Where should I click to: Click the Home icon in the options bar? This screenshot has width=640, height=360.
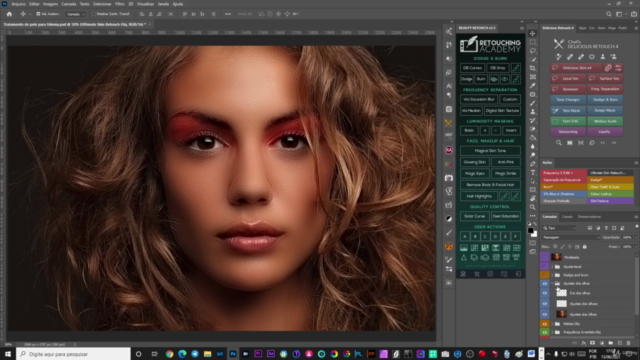pyautogui.click(x=9, y=14)
